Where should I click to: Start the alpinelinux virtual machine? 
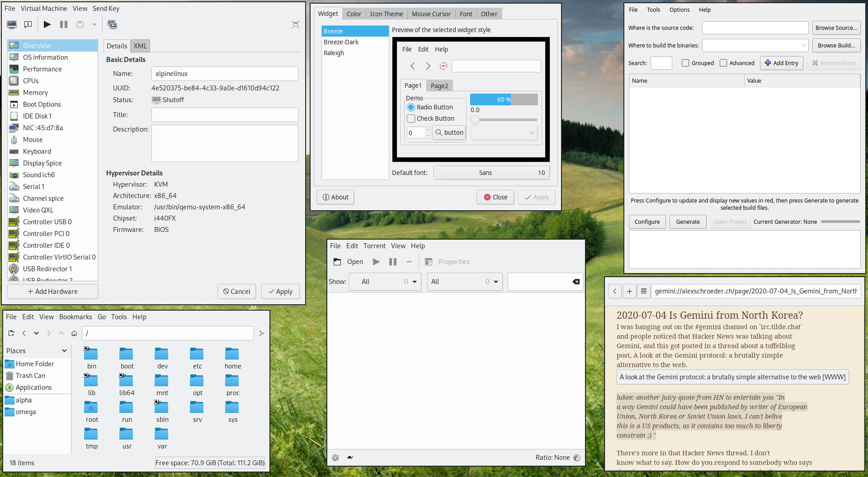coord(47,24)
